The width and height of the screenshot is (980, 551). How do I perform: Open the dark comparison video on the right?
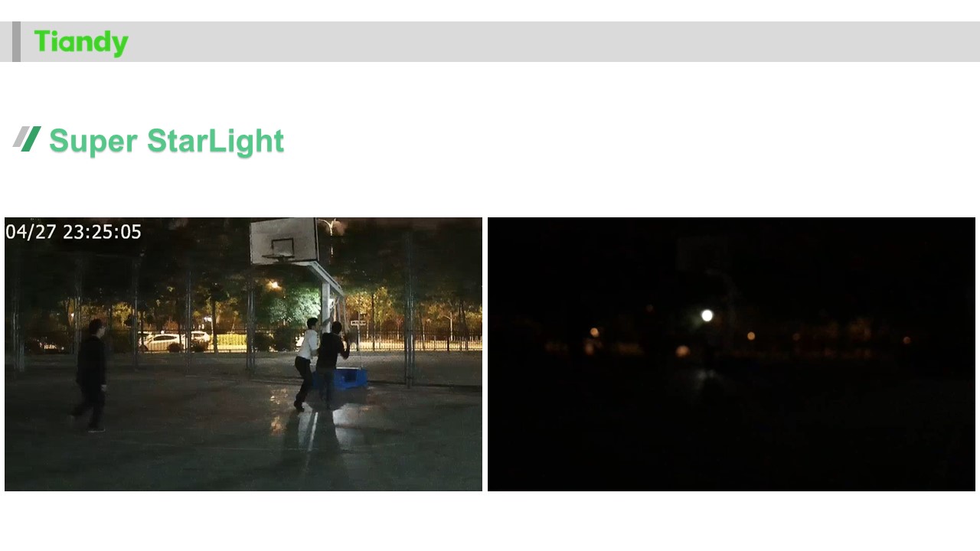tap(731, 354)
